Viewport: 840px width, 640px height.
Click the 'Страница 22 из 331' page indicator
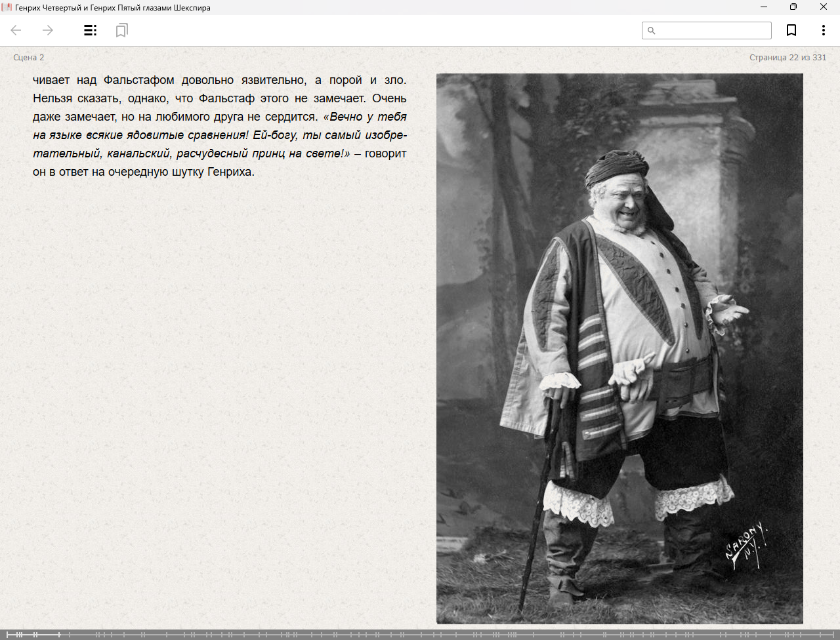[787, 58]
